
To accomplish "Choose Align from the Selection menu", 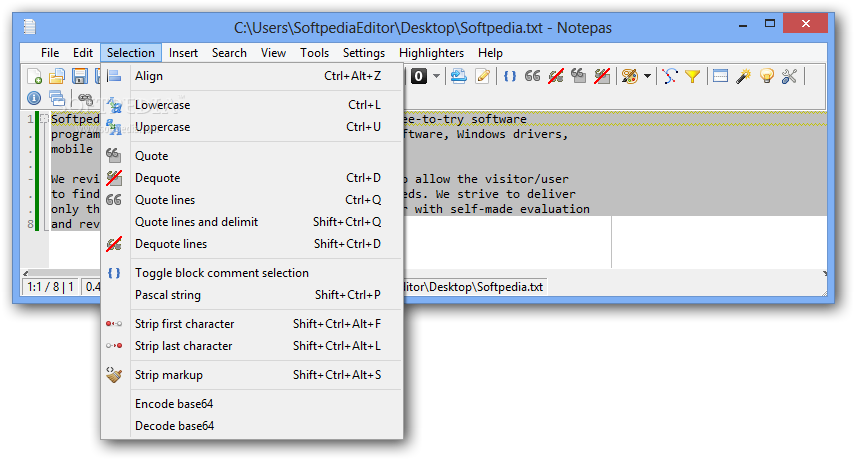I will [x=252, y=76].
